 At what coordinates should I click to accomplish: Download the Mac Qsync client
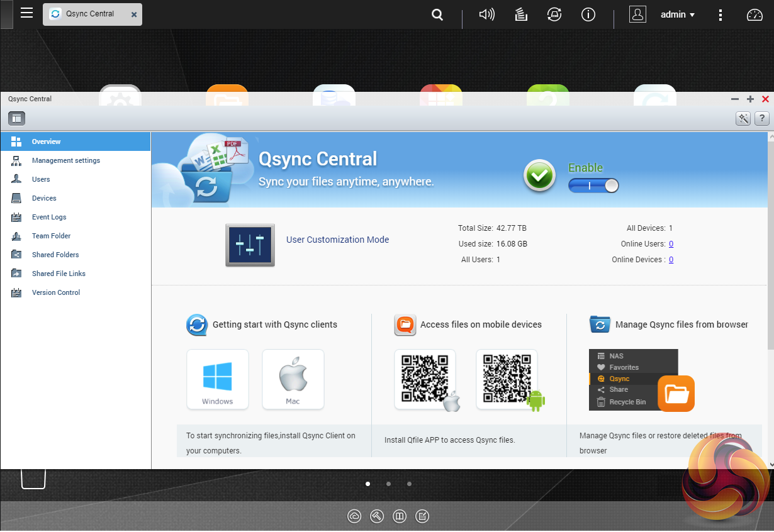coord(293,379)
